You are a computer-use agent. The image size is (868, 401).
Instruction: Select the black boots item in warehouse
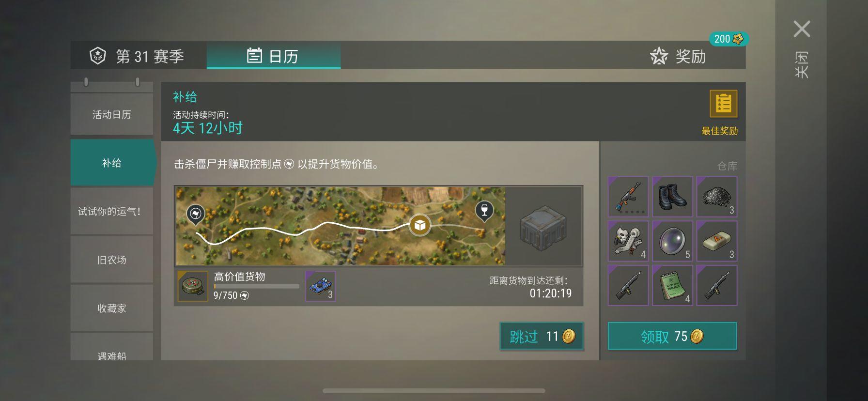pyautogui.click(x=672, y=197)
